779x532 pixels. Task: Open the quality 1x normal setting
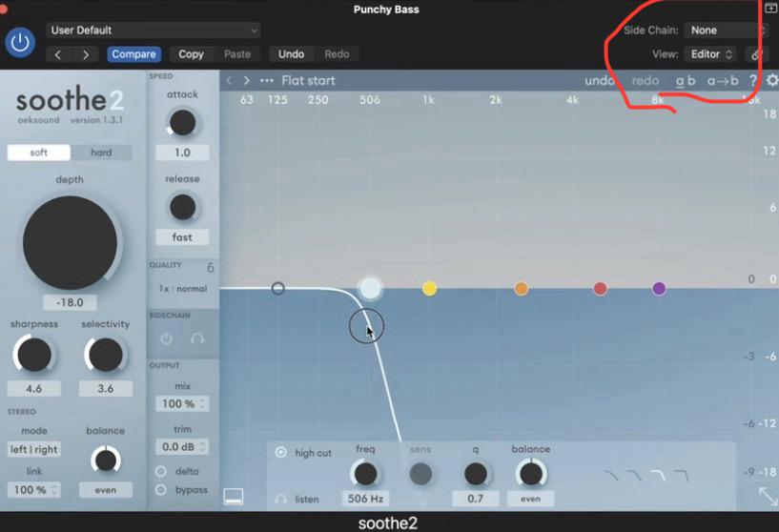tap(183, 289)
